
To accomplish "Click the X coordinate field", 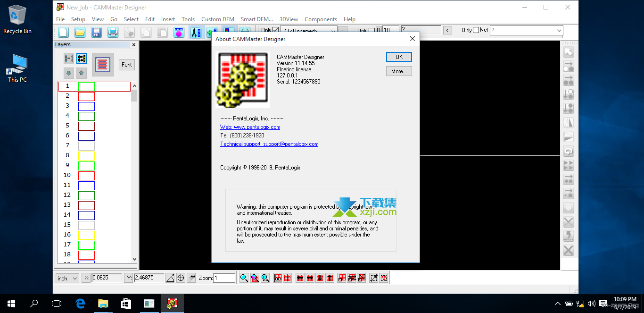I will (106, 278).
